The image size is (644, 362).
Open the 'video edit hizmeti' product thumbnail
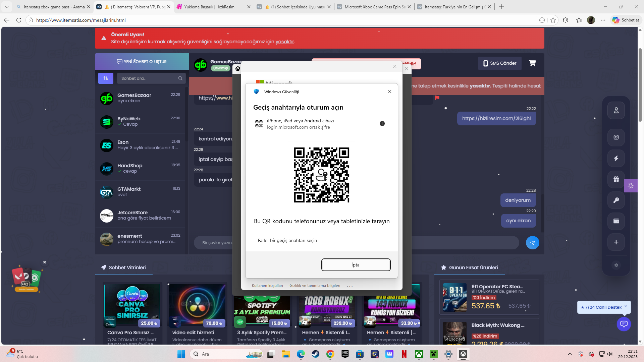[x=197, y=305]
